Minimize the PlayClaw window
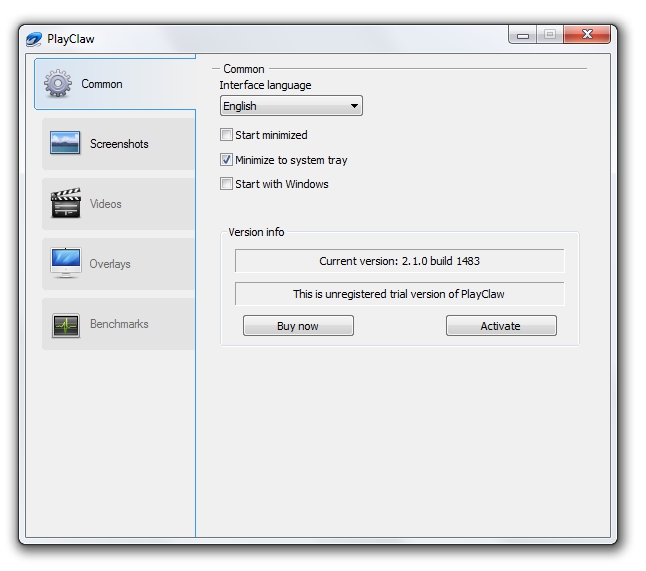The image size is (646, 571). (x=523, y=35)
